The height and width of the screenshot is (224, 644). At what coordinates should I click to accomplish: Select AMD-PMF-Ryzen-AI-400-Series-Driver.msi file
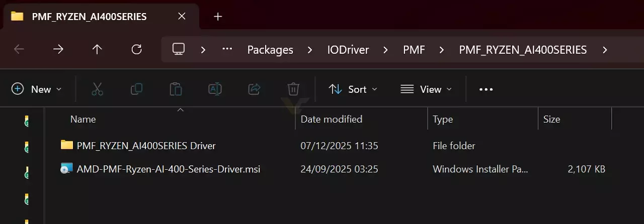(x=169, y=169)
